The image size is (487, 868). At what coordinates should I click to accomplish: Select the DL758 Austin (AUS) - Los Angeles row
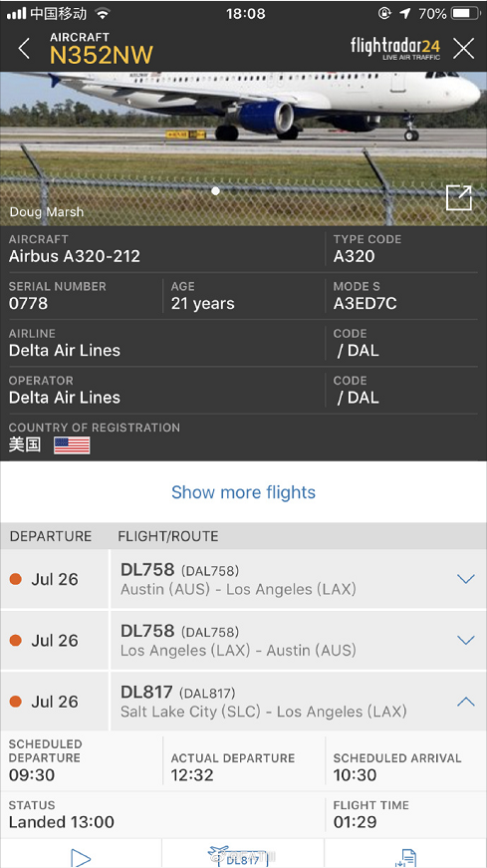click(x=243, y=579)
